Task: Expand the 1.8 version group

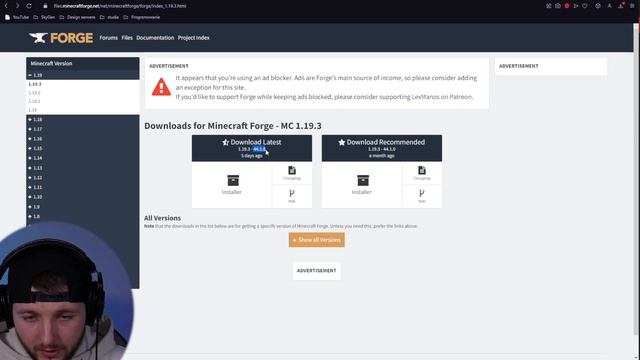Action: tap(34, 216)
